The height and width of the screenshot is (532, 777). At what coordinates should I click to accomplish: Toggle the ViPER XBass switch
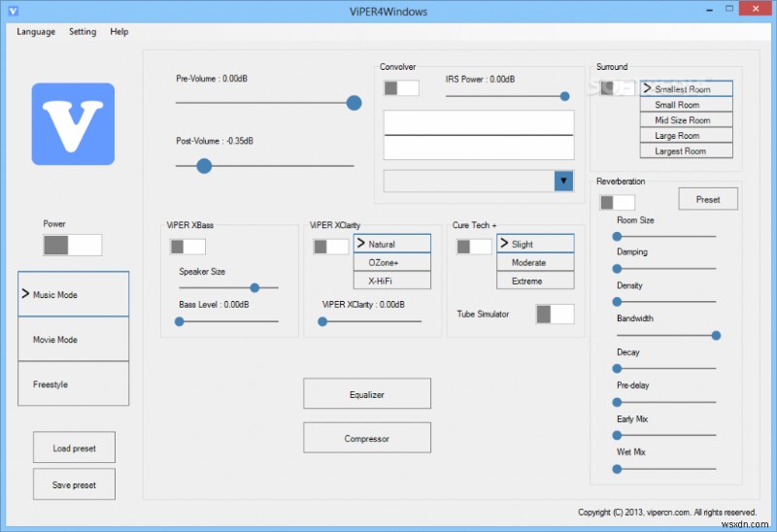(187, 247)
